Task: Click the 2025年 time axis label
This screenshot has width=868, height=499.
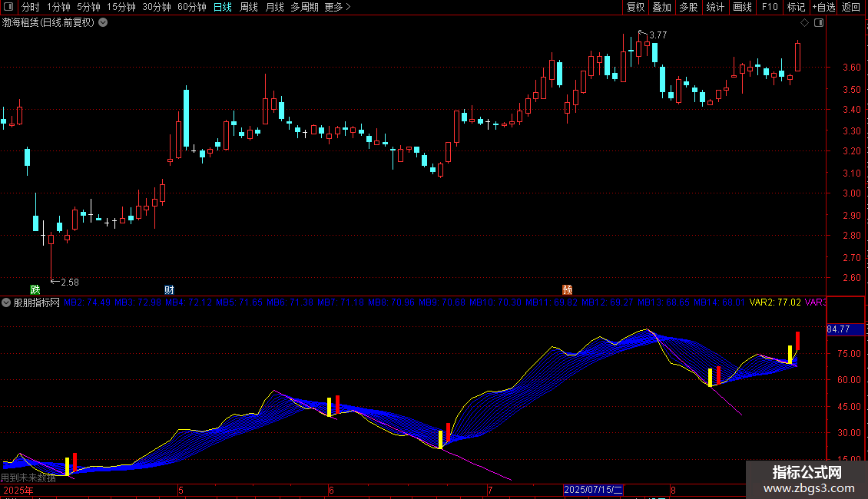Action: click(18, 491)
